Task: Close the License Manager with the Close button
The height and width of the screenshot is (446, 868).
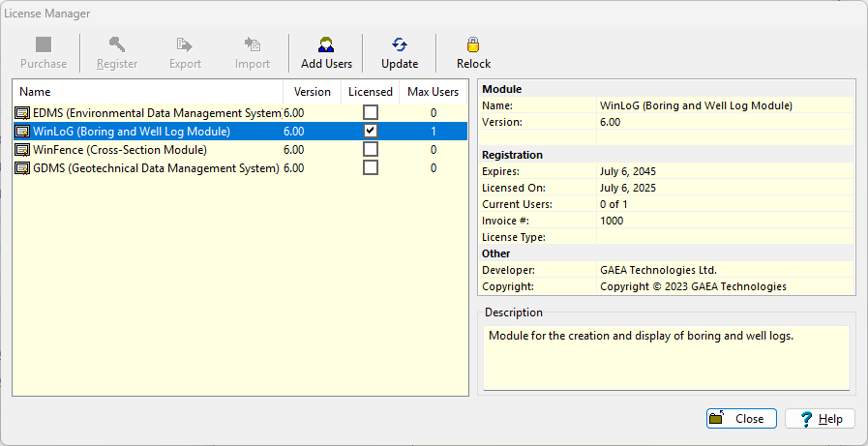Action: pos(741,418)
